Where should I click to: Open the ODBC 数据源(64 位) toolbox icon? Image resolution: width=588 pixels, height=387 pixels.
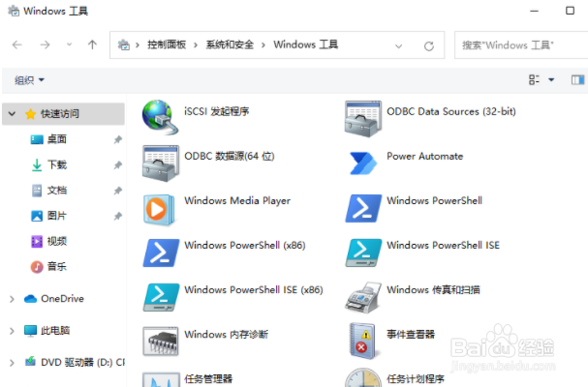click(x=161, y=163)
